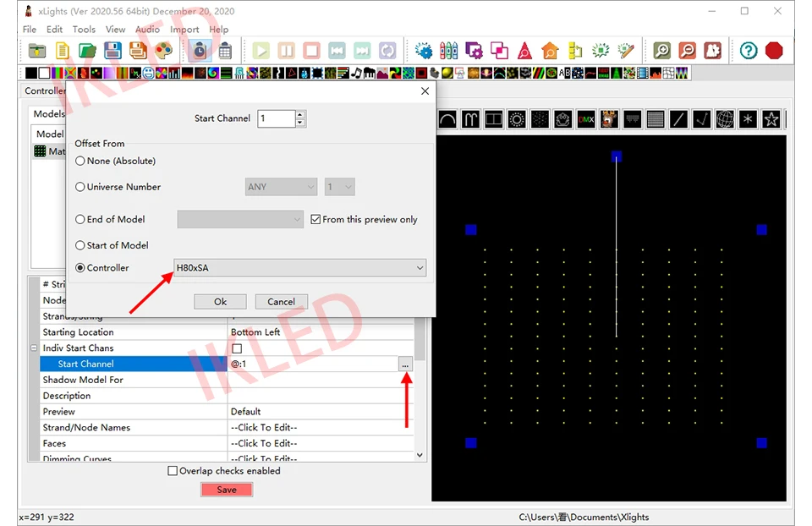Select the Single Line model tool

point(678,119)
